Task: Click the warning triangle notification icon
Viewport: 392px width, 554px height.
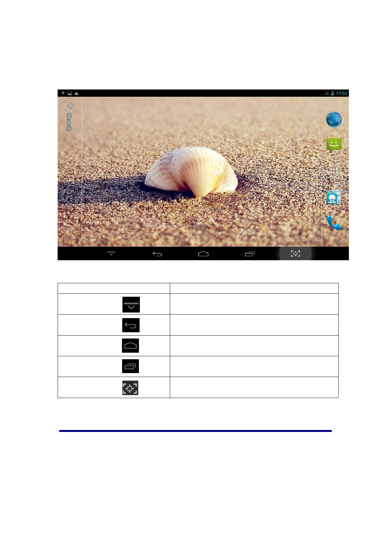Action: (x=76, y=93)
